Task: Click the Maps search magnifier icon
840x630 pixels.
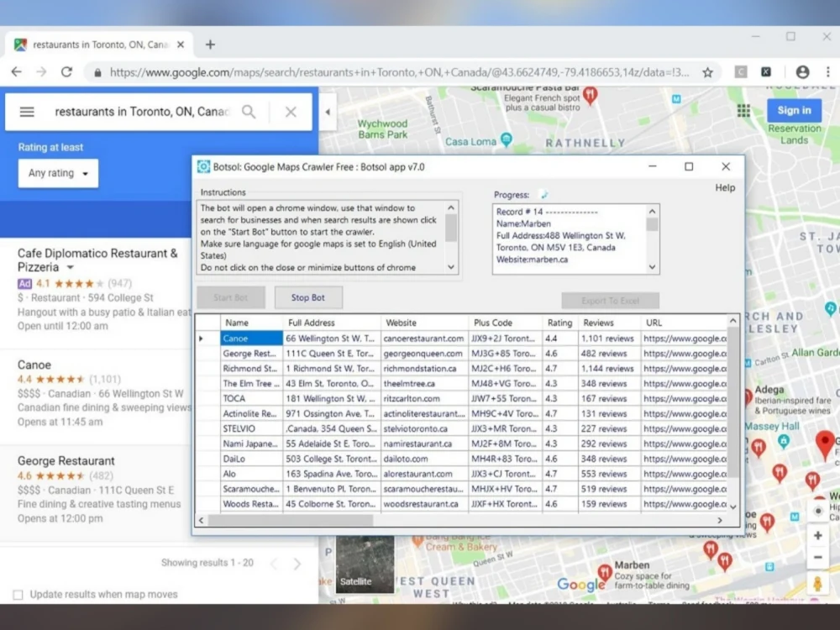Action: [x=249, y=112]
